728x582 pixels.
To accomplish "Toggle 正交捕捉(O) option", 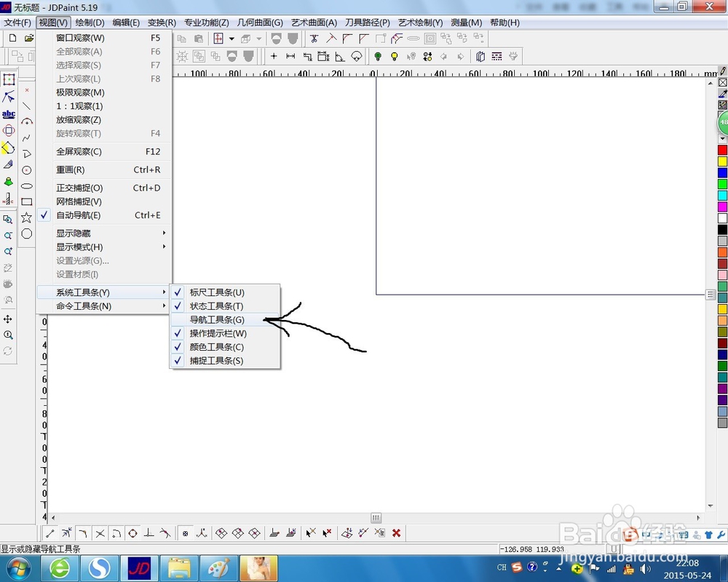I will point(104,188).
